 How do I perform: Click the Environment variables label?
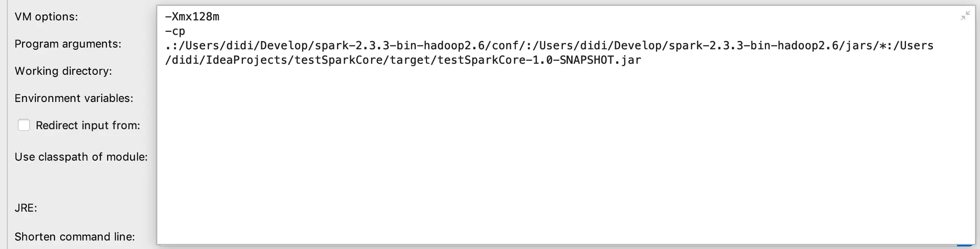[73, 98]
